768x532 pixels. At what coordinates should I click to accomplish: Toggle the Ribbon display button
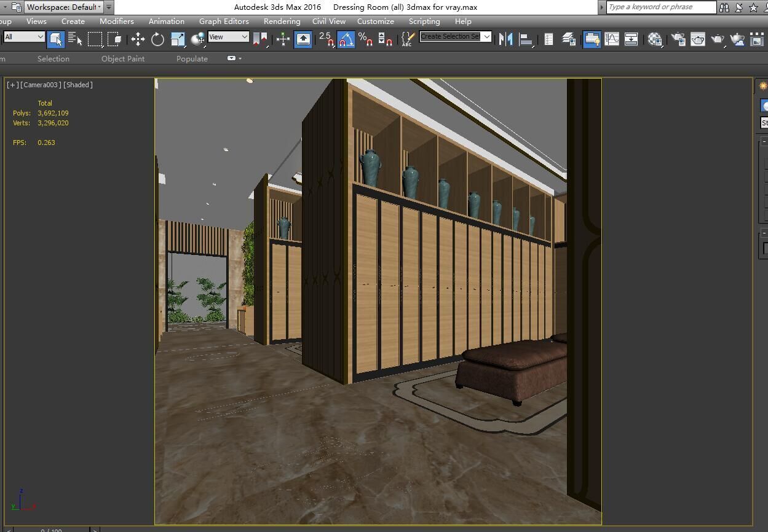click(x=592, y=39)
